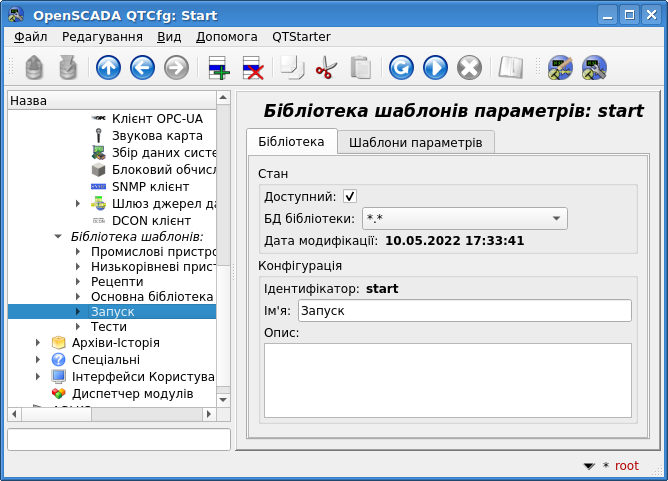Click the tree's scroll up arrow
The width and height of the screenshot is (668, 481).
[x=223, y=98]
